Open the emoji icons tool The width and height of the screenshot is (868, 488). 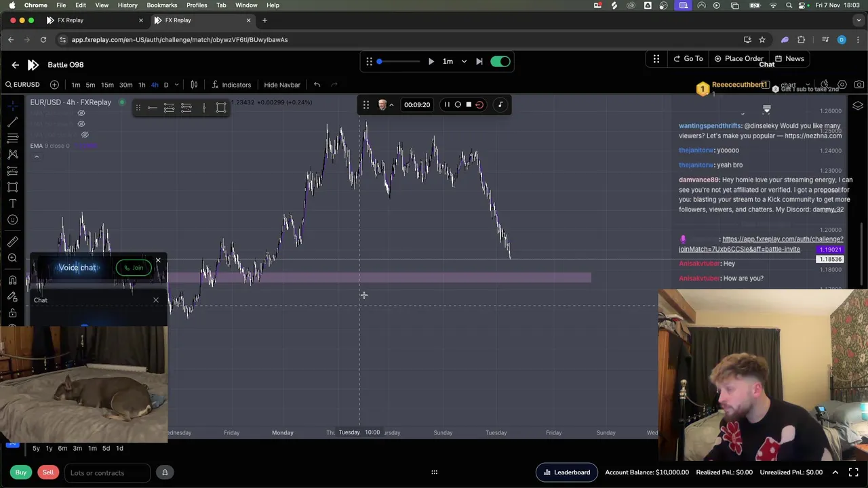click(x=12, y=220)
